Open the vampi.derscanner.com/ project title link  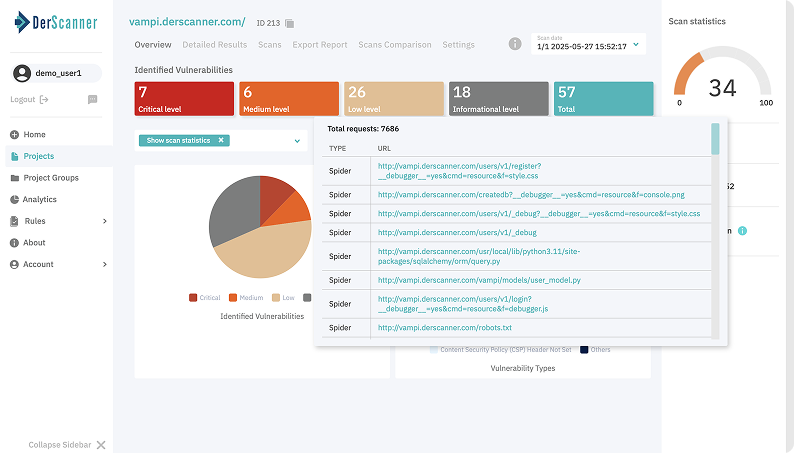pos(187,22)
